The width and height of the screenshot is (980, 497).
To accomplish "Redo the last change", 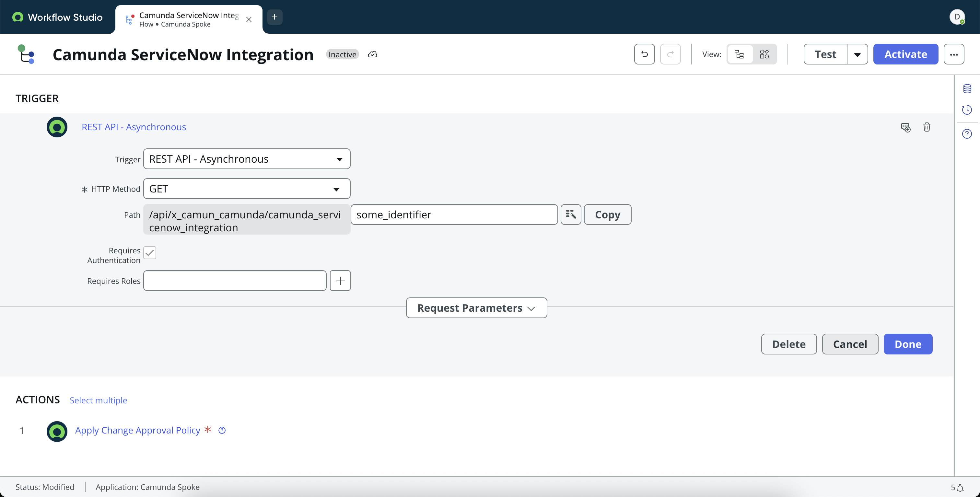I will (x=670, y=54).
